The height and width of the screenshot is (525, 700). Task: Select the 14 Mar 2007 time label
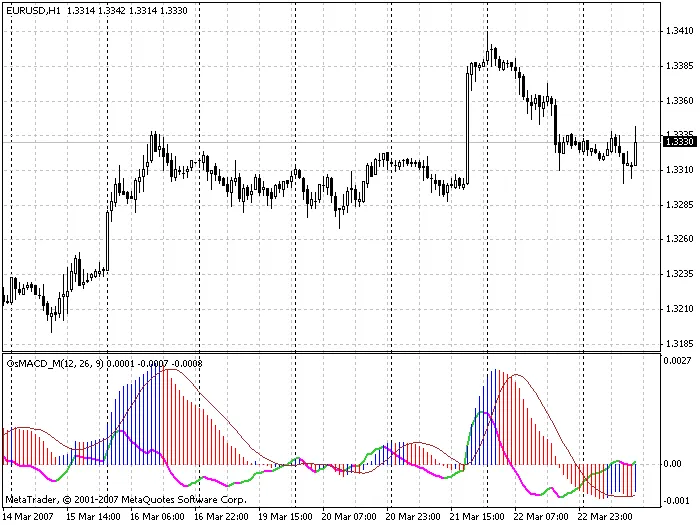click(32, 517)
